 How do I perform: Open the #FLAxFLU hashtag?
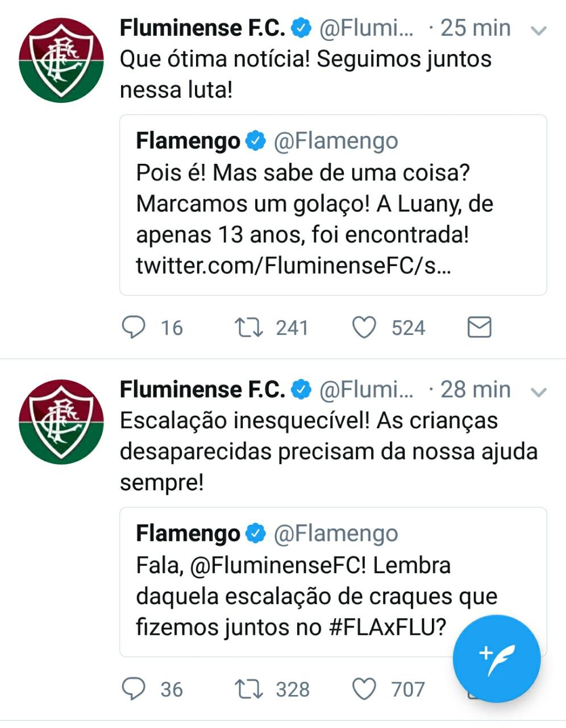pyautogui.click(x=388, y=627)
